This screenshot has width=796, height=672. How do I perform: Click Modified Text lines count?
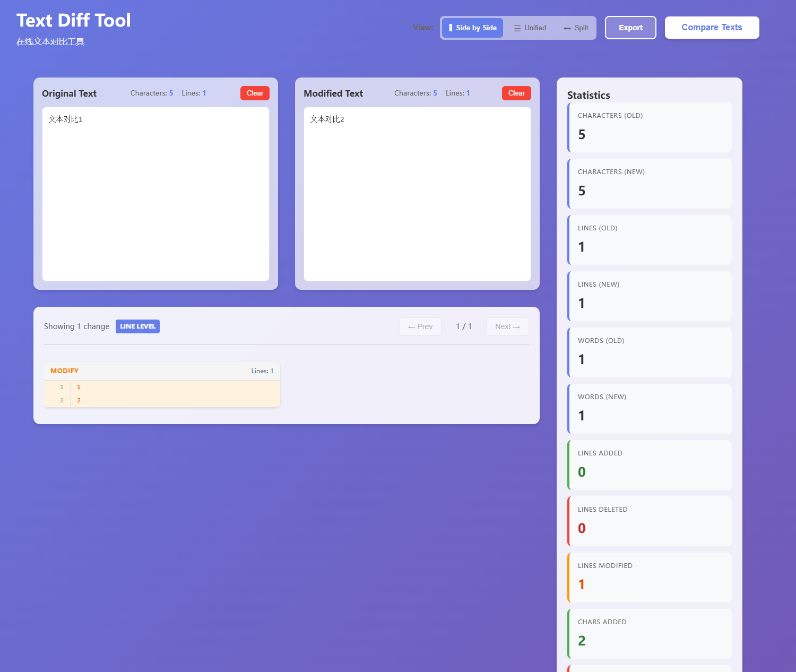pos(457,93)
